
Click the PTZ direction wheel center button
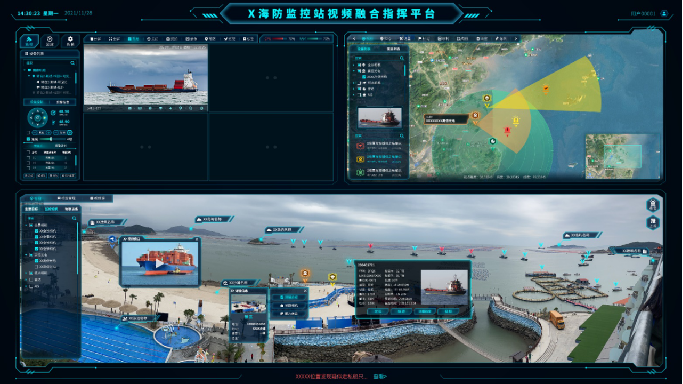coord(37,118)
